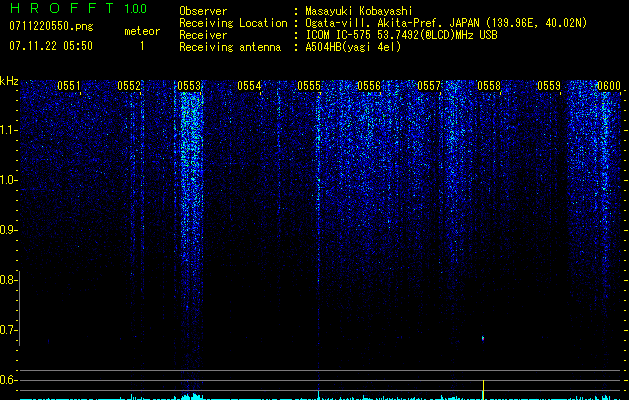Viewport: 629px width, 400px height.
Task: Click the 0558 time marker
Action: tap(489, 86)
